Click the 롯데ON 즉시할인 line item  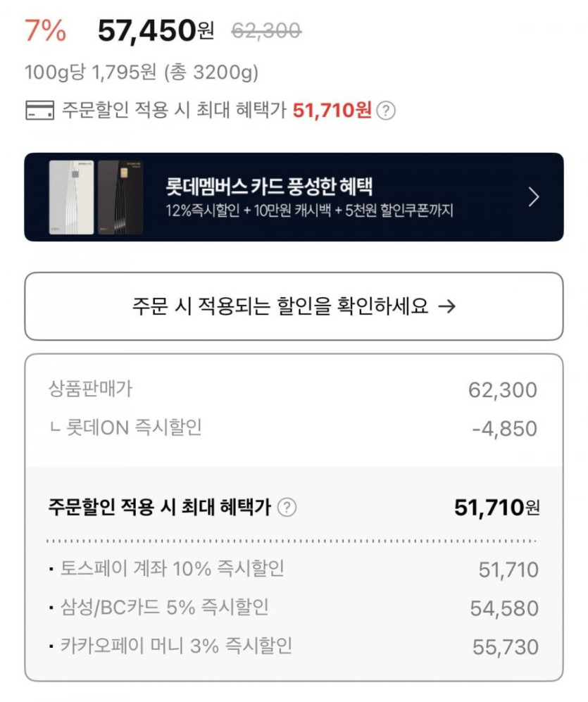(125, 427)
